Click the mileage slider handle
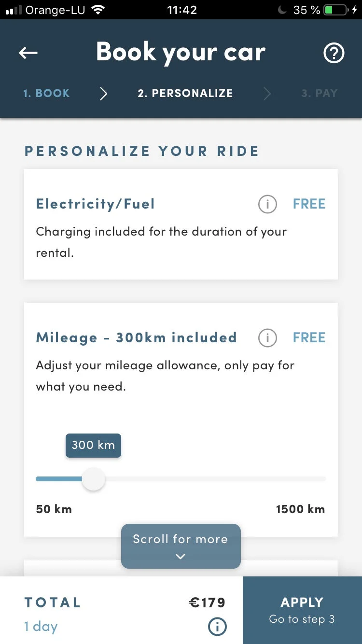The image size is (362, 644). [93, 479]
